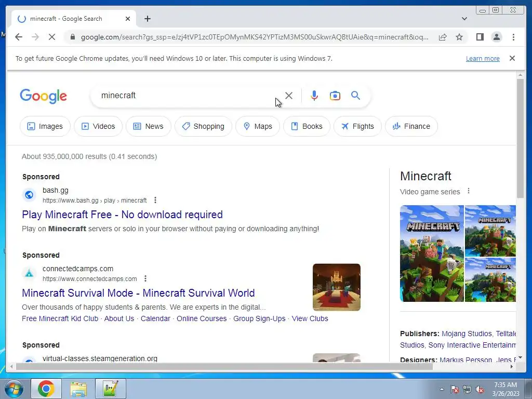
Task: Dismiss the Chrome update infobar
Action: pyautogui.click(x=512, y=58)
